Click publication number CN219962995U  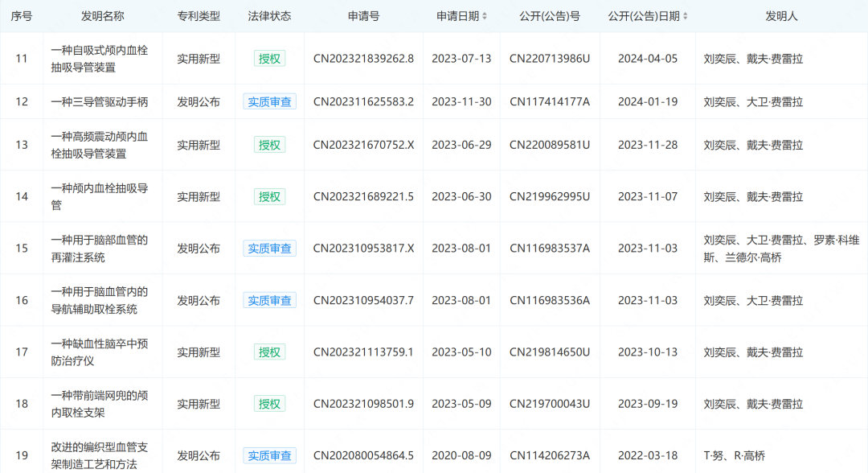pyautogui.click(x=550, y=196)
